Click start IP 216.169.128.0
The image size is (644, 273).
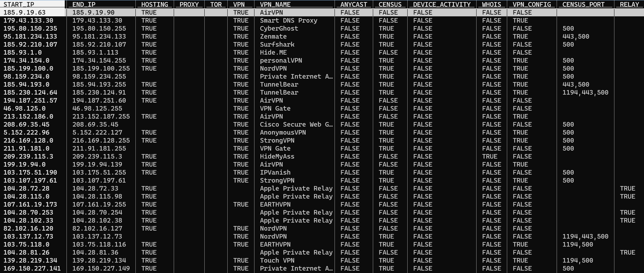(x=28, y=140)
